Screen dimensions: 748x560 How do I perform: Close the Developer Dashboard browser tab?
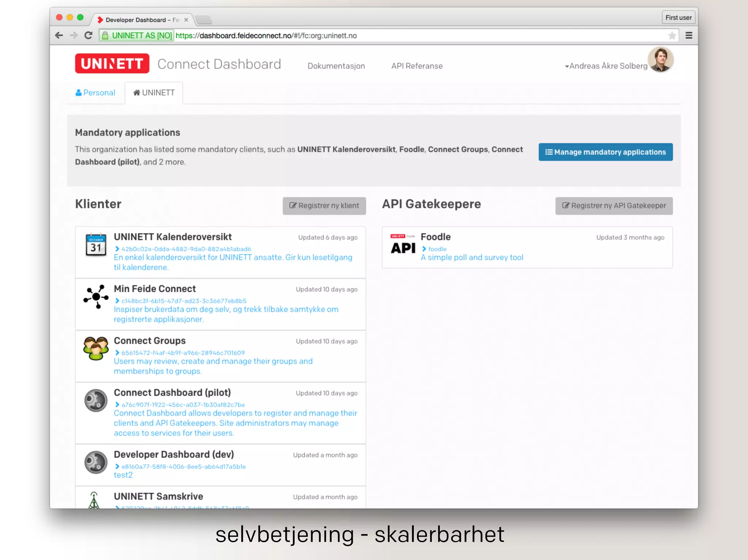coord(186,20)
